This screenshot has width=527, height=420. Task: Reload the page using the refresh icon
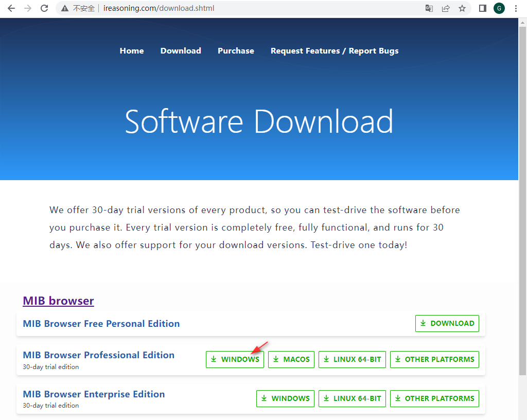[44, 8]
